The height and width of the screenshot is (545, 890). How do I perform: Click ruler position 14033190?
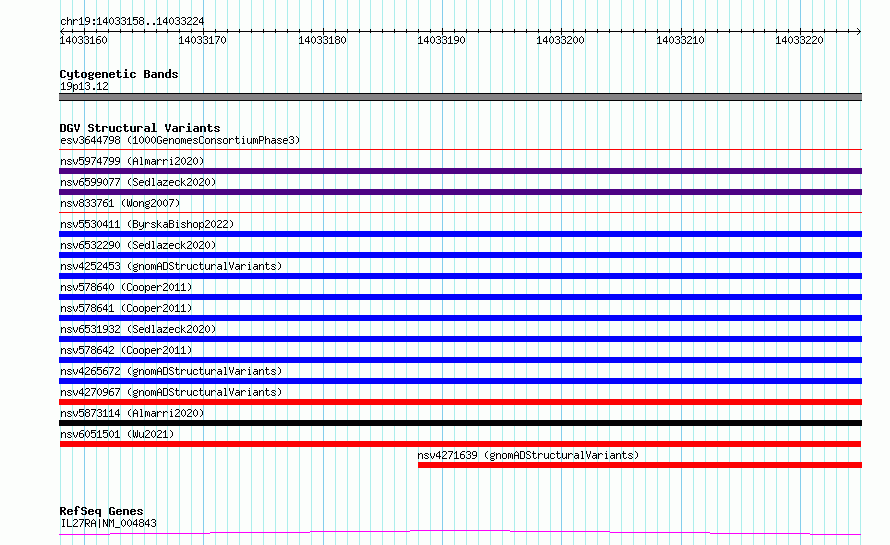(442, 40)
